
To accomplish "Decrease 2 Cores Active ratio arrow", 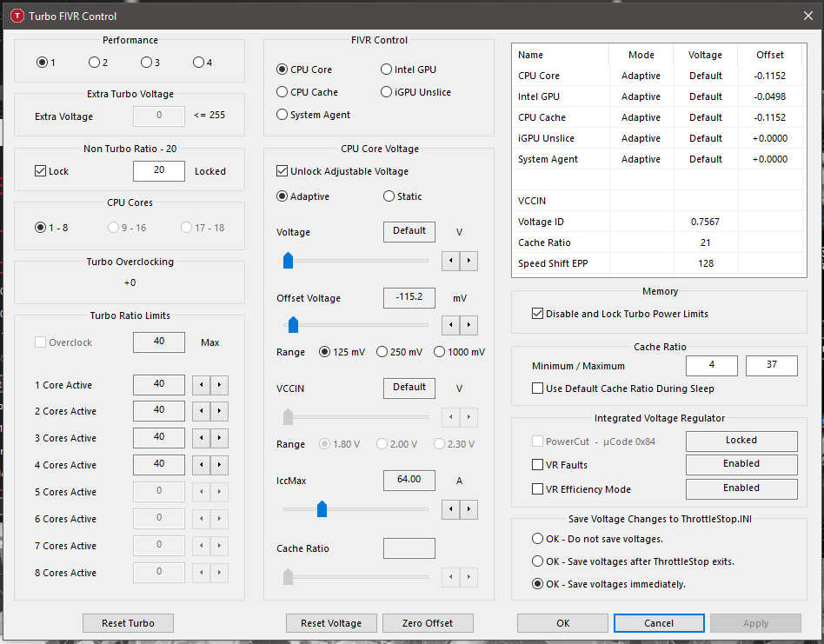I will (x=202, y=411).
